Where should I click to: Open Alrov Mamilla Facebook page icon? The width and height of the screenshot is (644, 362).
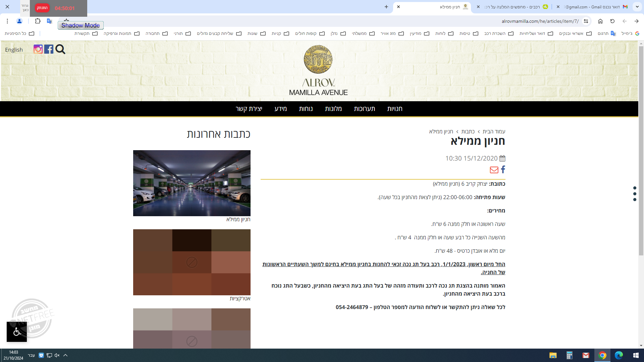(49, 49)
